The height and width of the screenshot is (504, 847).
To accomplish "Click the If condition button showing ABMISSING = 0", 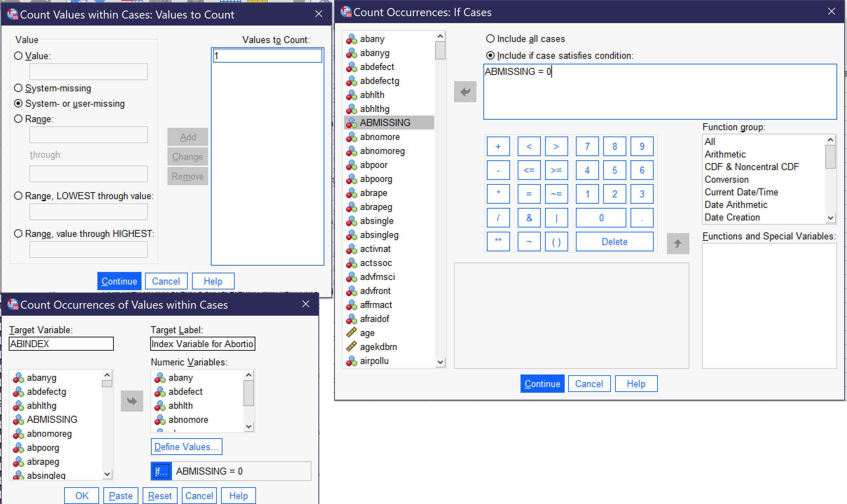I will pos(159,471).
